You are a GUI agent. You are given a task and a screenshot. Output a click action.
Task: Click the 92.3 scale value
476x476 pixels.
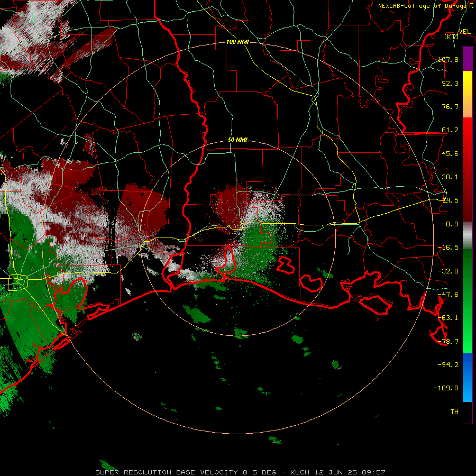tap(450, 83)
